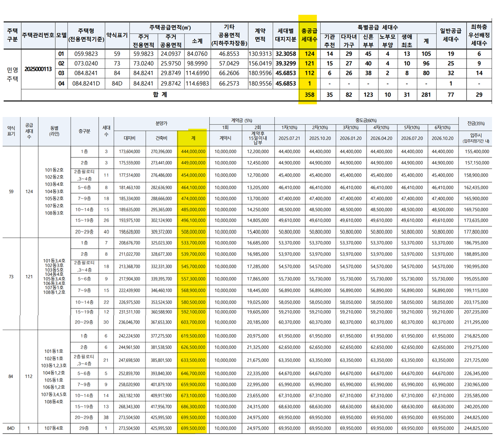Image resolution: width=499 pixels, height=448 pixels.
Task: Select the 84.0760 supply area subtotal
Action: pyautogui.click(x=197, y=54)
